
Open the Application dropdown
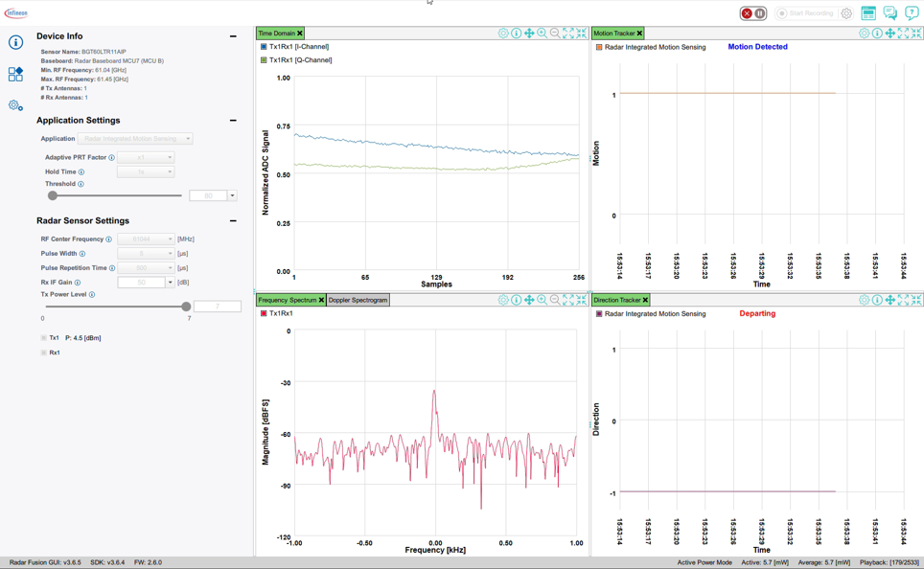[x=135, y=139]
